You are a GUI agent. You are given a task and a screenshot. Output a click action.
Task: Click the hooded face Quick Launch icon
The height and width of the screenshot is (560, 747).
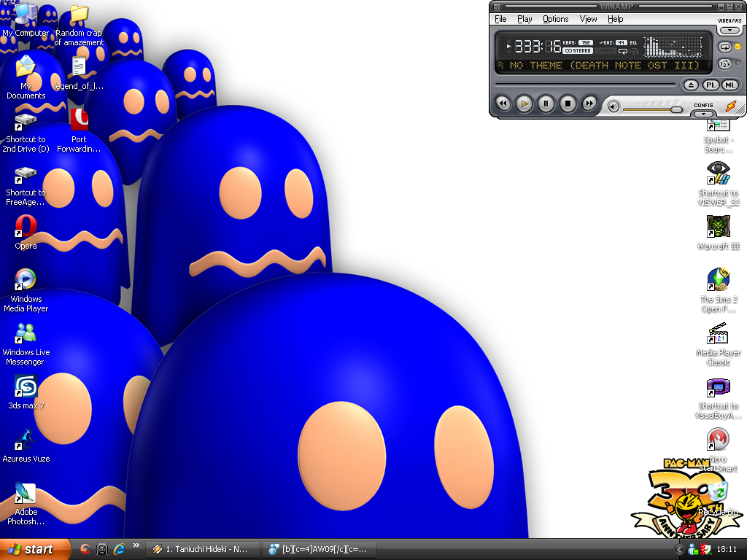102,549
